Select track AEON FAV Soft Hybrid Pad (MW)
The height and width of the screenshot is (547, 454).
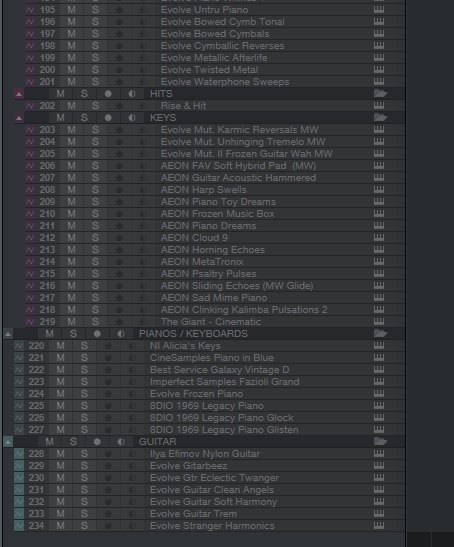tap(238, 166)
